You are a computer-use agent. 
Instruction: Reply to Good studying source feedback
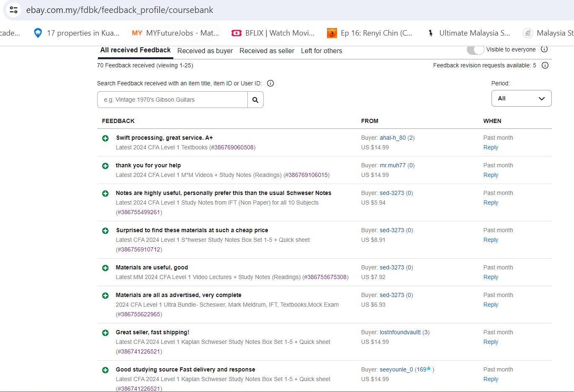[x=491, y=379]
